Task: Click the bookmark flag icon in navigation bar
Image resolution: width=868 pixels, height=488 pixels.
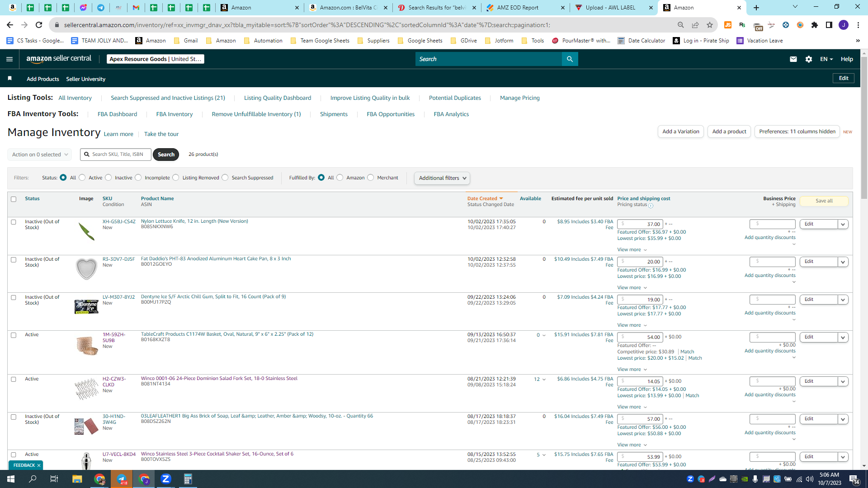Action: (x=9, y=79)
